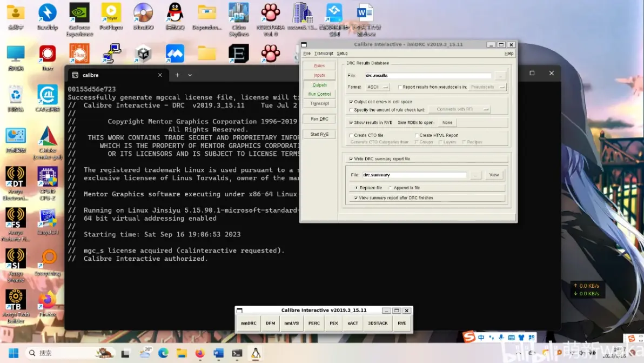
Task: Open the QQ penguin desktop icon
Action: (175, 16)
